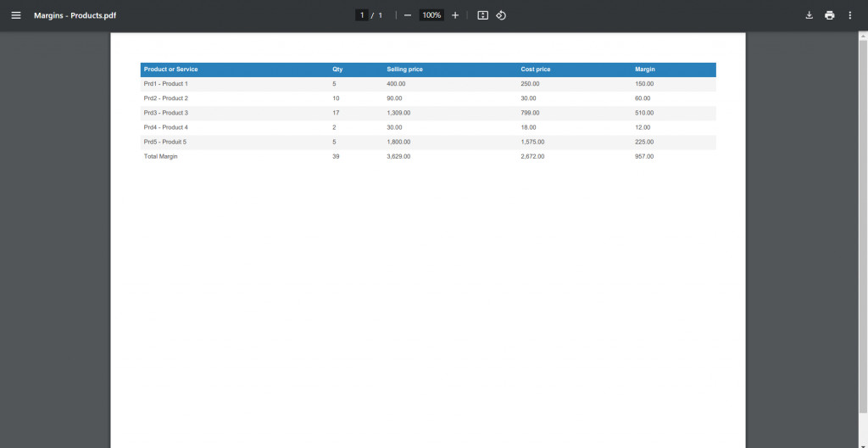Select the 'Prd2 - Product 2' row label
The width and height of the screenshot is (868, 448).
click(165, 98)
